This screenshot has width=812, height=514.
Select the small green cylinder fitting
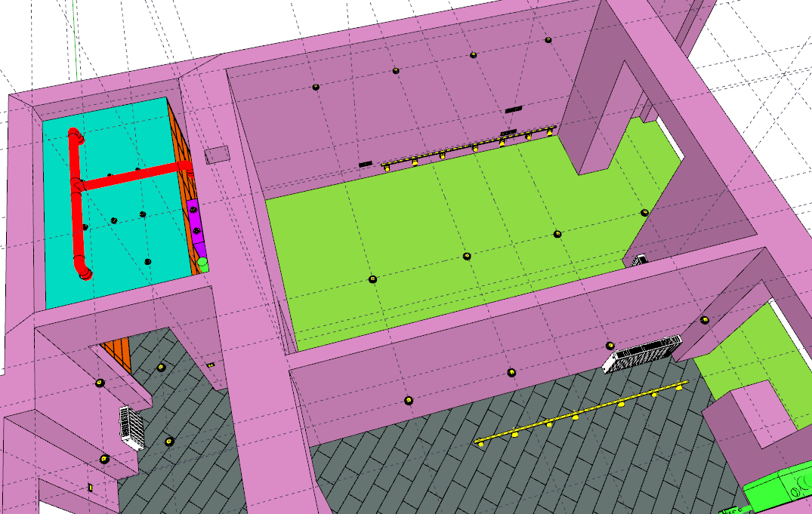[202, 263]
